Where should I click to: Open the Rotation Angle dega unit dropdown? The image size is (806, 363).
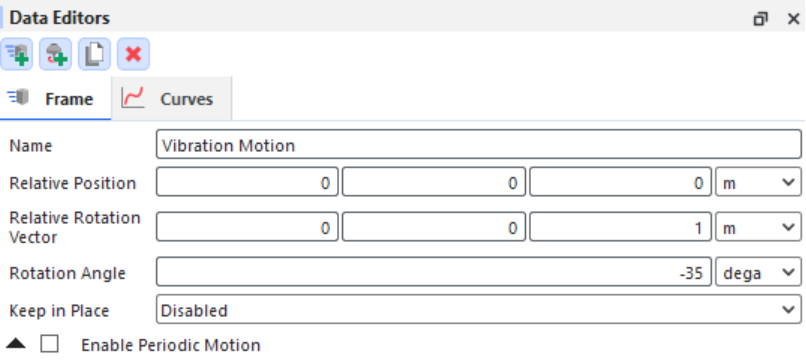coord(758,271)
